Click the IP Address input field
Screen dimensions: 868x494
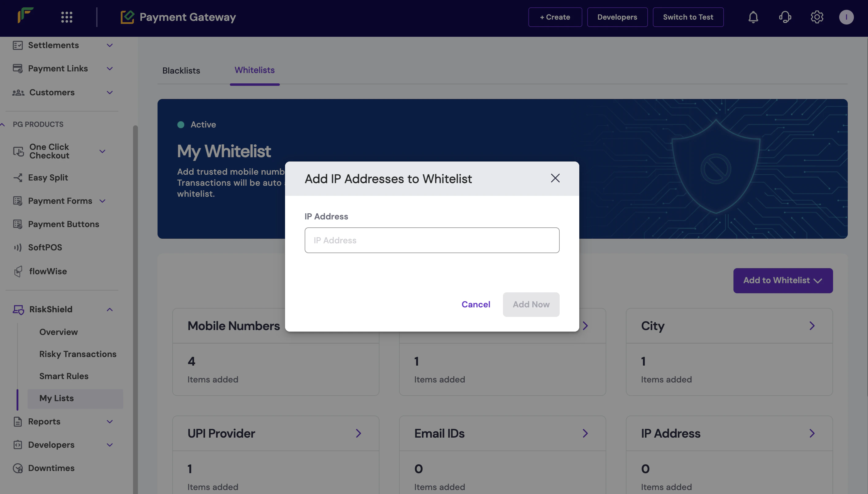[432, 240]
